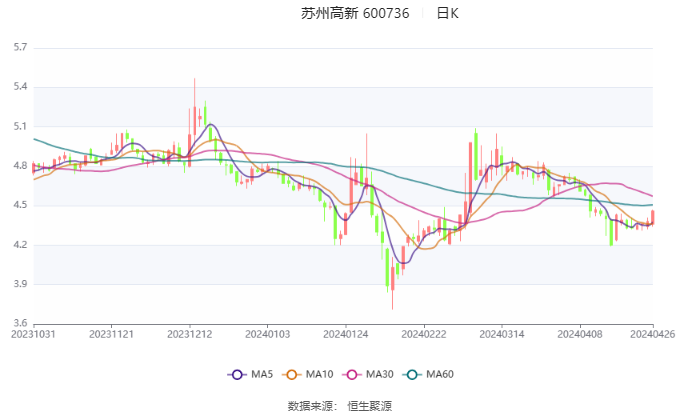Click the 20240426 date axis label
Screen dimensions: 680x413
[653, 334]
